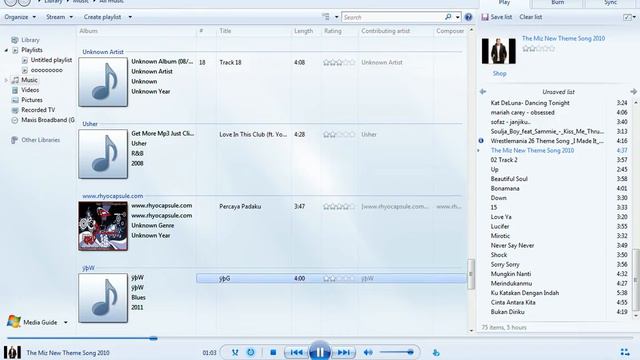Click the Usher artist group header
The image size is (640, 360).
tap(90, 124)
